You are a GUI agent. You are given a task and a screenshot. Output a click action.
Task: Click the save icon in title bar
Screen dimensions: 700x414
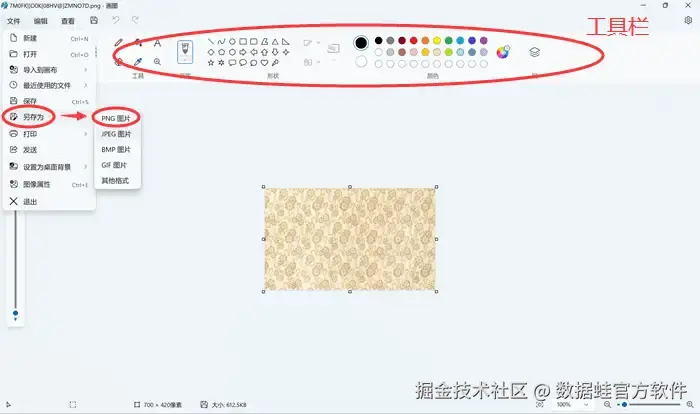point(94,20)
